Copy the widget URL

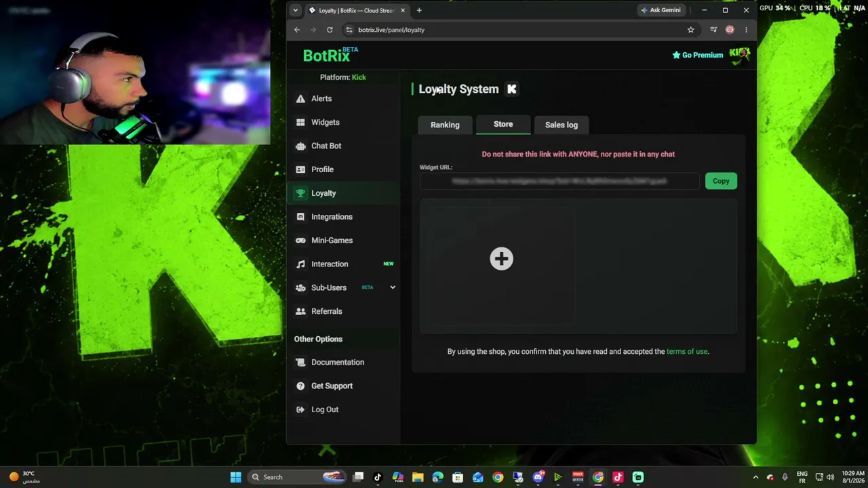pos(721,181)
